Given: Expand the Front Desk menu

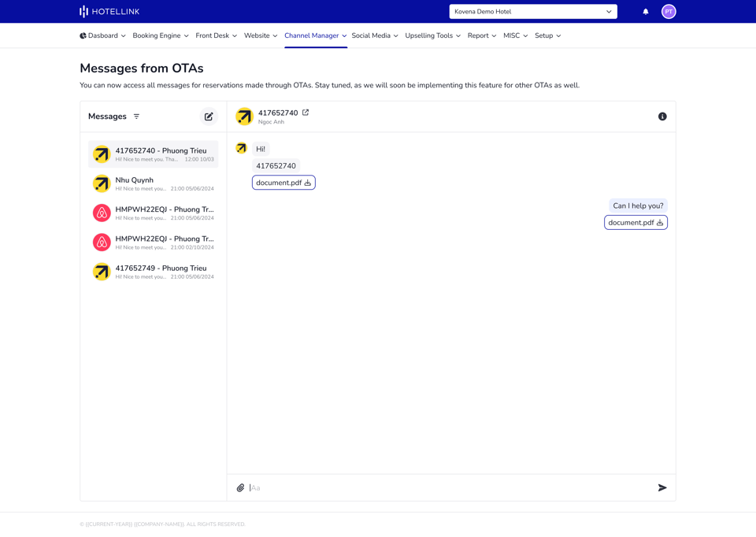Looking at the screenshot, I should coord(216,35).
